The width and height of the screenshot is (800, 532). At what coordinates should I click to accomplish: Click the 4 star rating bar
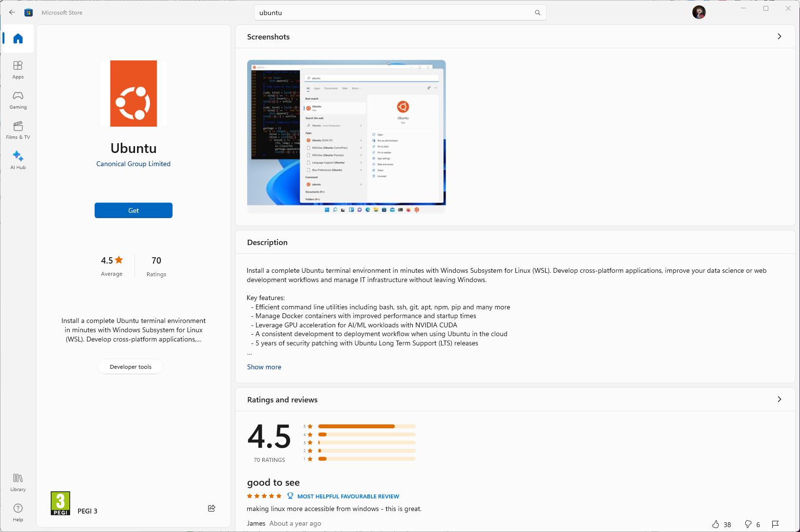point(367,435)
